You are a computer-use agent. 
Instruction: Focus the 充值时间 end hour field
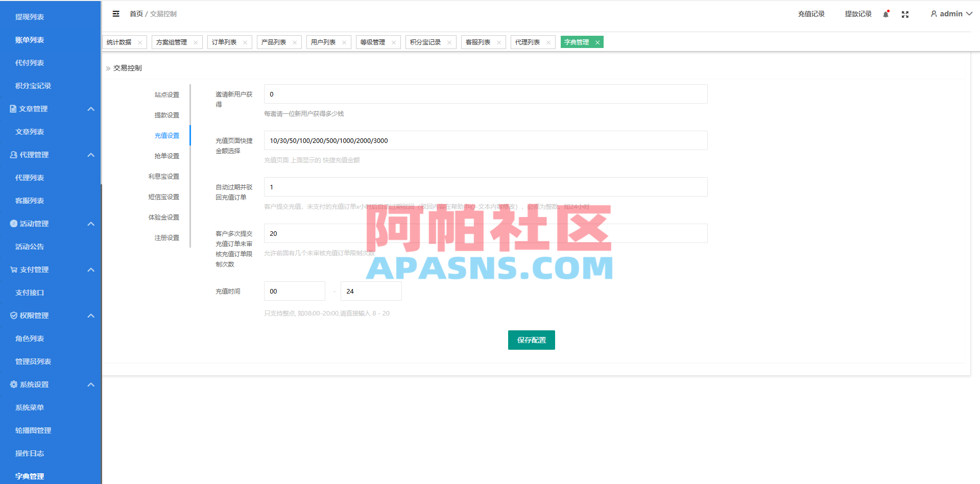pyautogui.click(x=371, y=291)
